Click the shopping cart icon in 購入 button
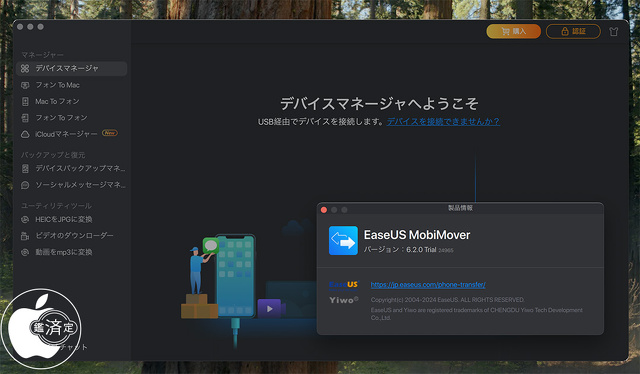The width and height of the screenshot is (640, 374). (x=505, y=31)
